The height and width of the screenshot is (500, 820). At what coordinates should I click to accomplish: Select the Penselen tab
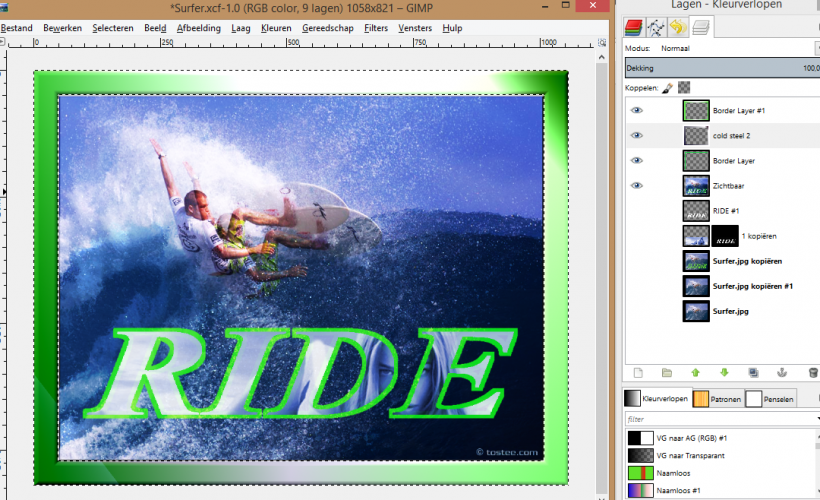[771, 399]
